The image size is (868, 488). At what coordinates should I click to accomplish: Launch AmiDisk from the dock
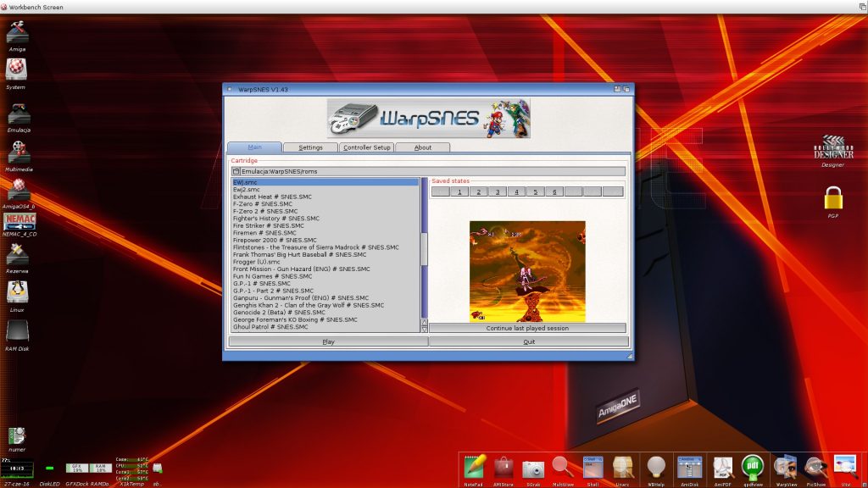pos(689,468)
